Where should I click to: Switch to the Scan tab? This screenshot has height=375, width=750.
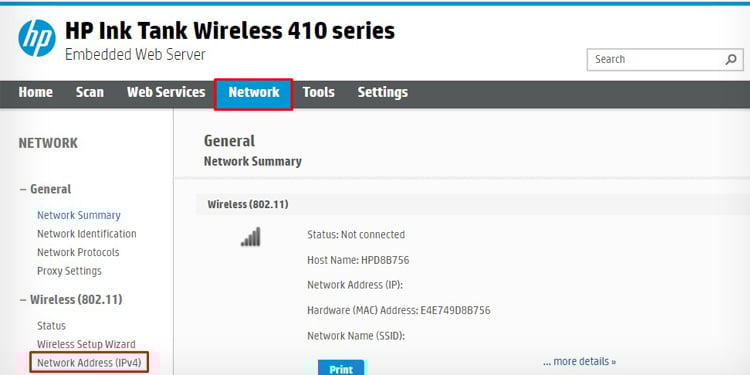point(89,92)
